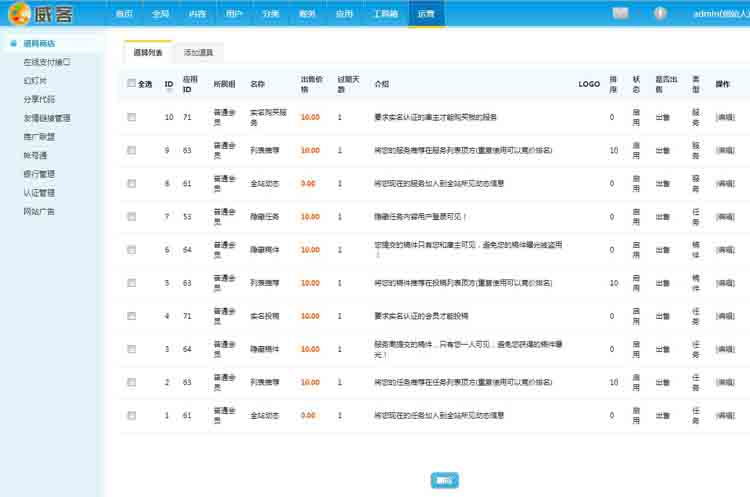Viewport: 750px width, 497px height.
Task: Open the 用户 top navigation menu
Action: [234, 14]
